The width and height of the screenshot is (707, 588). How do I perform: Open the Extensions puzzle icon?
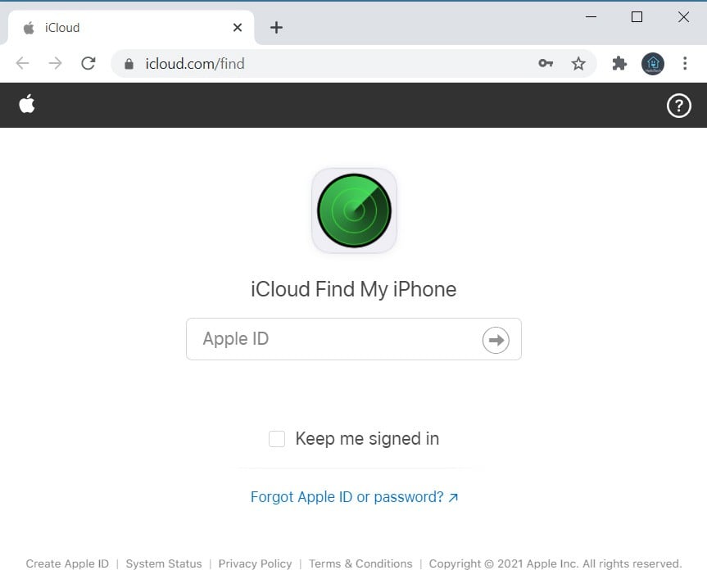(x=619, y=64)
